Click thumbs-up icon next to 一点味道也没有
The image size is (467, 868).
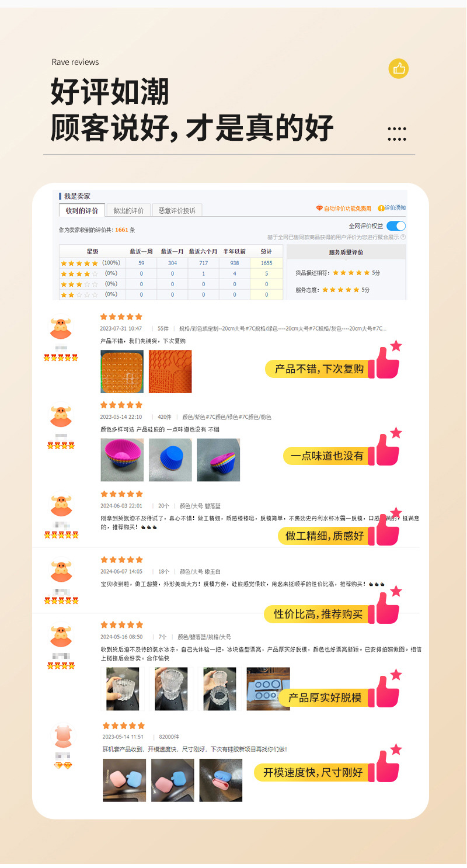(388, 447)
